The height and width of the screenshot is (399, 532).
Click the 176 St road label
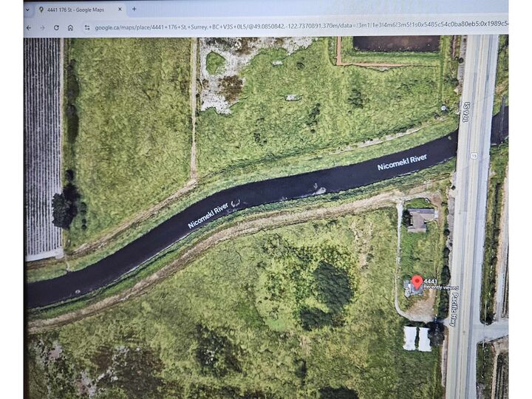[466, 111]
